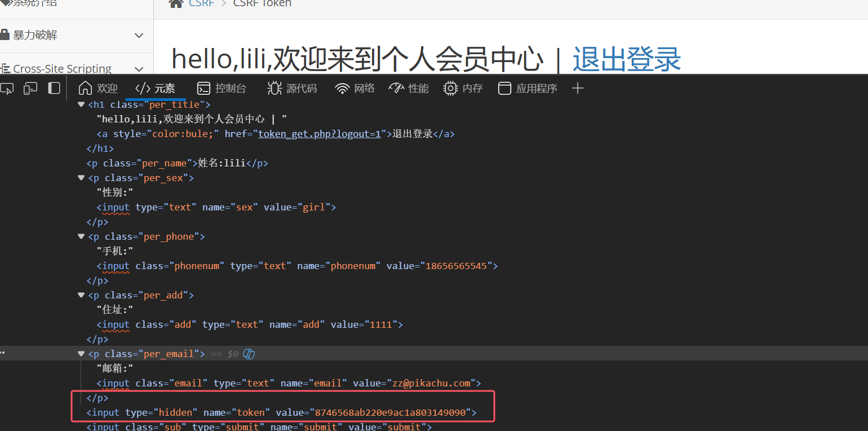Click the token_get.php?logout=1 href link
This screenshot has width=868, height=431.
click(x=320, y=134)
